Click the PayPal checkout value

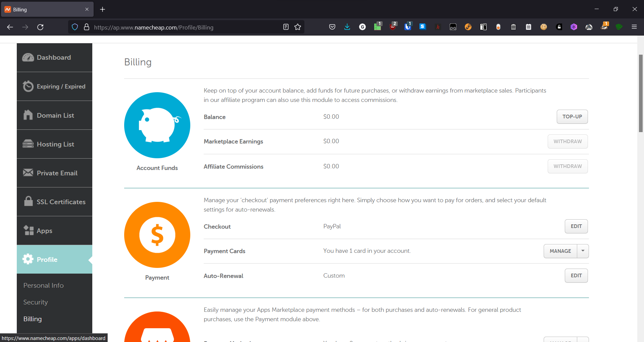click(x=332, y=226)
